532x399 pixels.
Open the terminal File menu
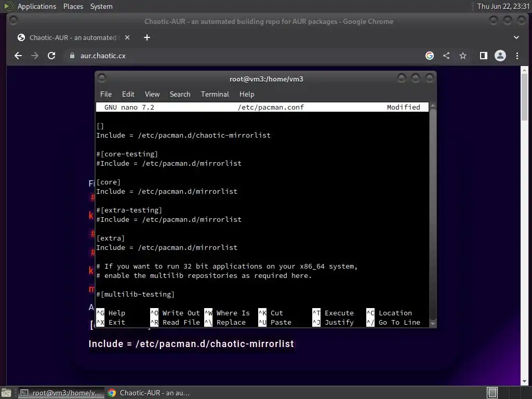[106, 94]
